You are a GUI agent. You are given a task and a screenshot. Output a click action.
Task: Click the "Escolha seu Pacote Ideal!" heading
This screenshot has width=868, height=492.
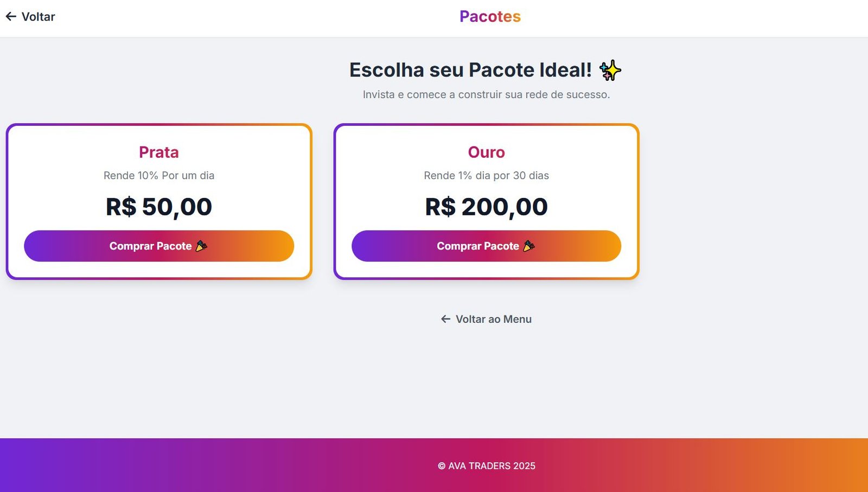pos(470,70)
